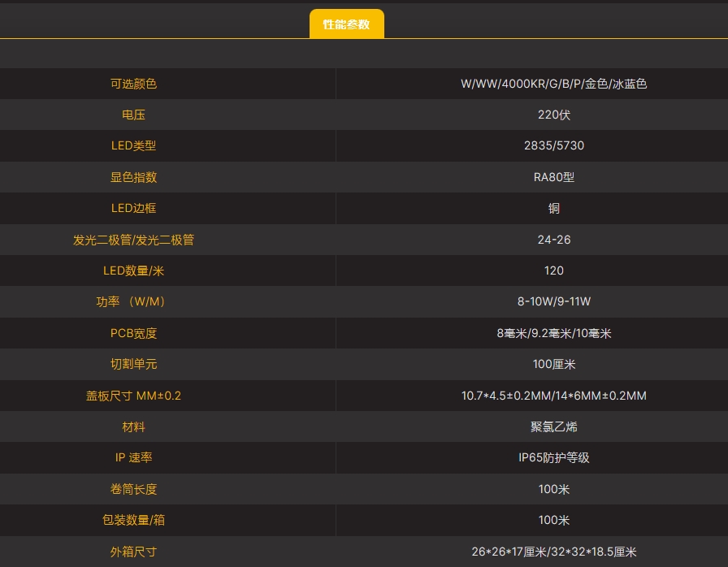Image resolution: width=728 pixels, height=567 pixels.
Task: Select the W/WW/4000KR/G/B/P color options value
Action: pyautogui.click(x=553, y=84)
